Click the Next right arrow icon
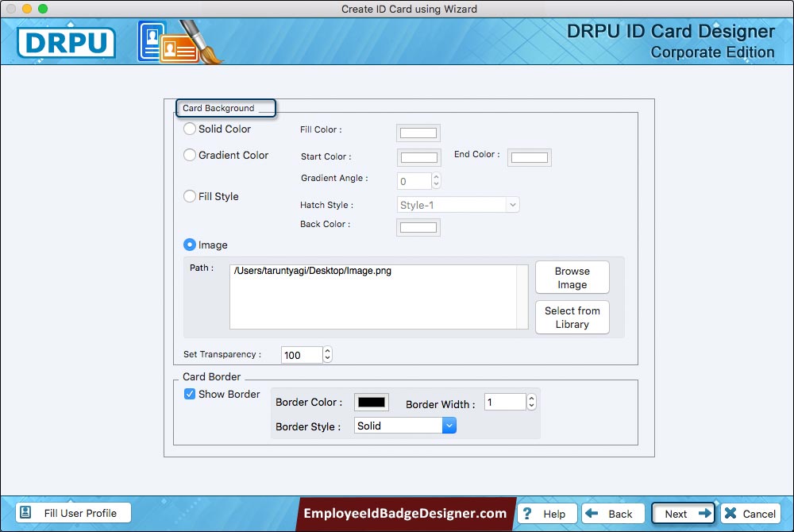This screenshot has height=532, width=794. pos(704,513)
